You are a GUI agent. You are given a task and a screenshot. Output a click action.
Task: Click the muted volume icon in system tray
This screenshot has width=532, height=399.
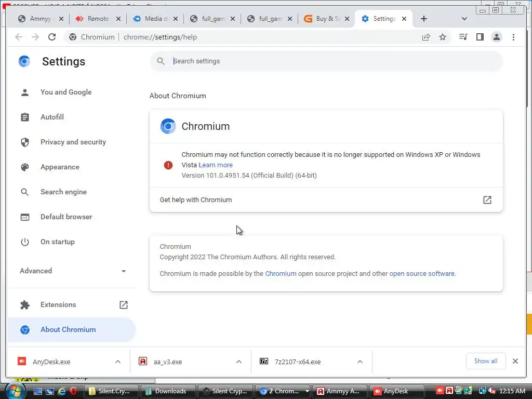[492, 391]
